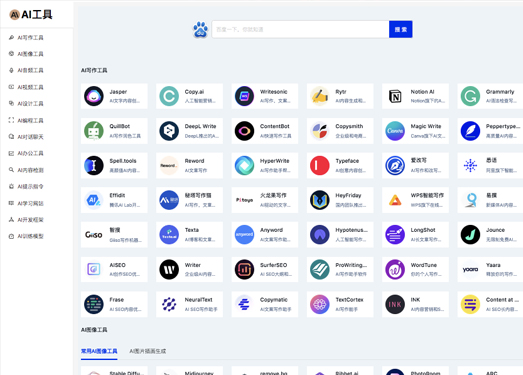Click the Notion AI logo
Image resolution: width=523 pixels, height=375 pixels.
(395, 96)
